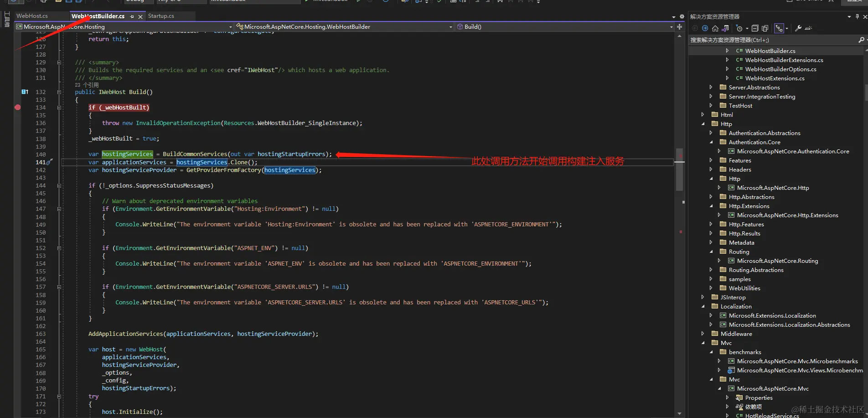Select Microsoft.Extensions.Localization project

tap(772, 315)
